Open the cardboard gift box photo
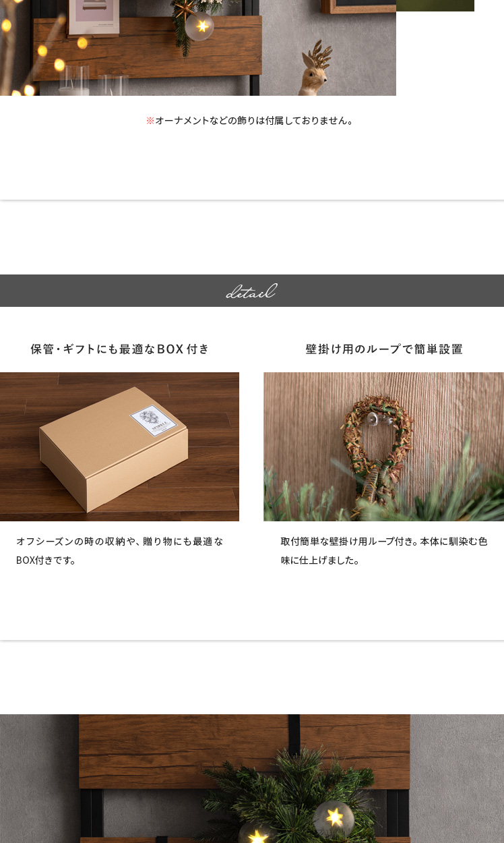Image resolution: width=504 pixels, height=843 pixels. pyautogui.click(x=119, y=446)
